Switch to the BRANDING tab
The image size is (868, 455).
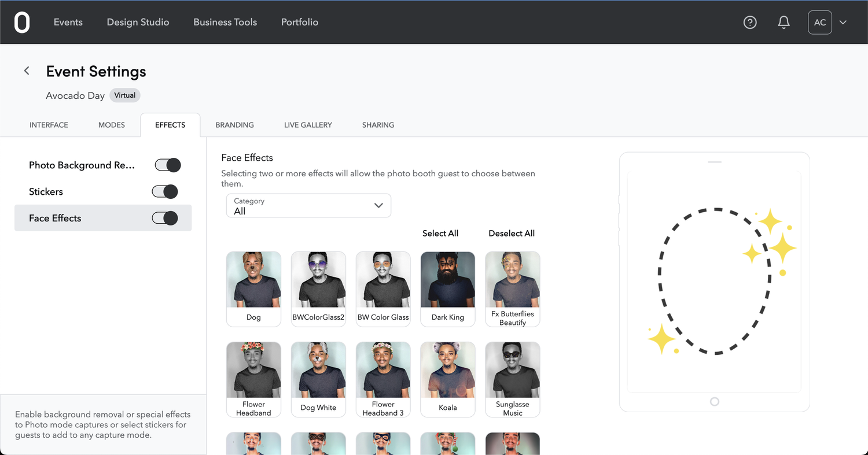(x=234, y=125)
